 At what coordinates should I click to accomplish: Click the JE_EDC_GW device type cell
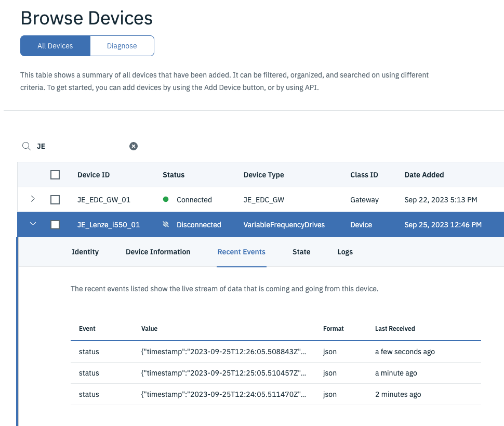(263, 200)
